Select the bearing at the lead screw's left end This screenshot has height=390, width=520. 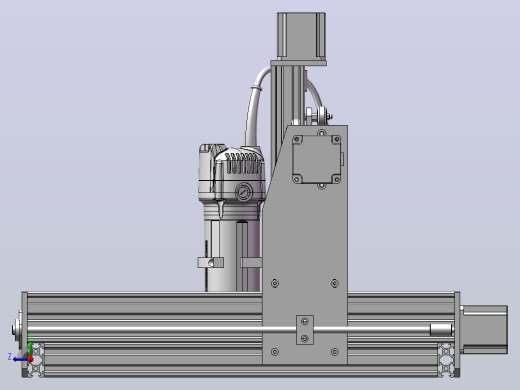(17, 330)
